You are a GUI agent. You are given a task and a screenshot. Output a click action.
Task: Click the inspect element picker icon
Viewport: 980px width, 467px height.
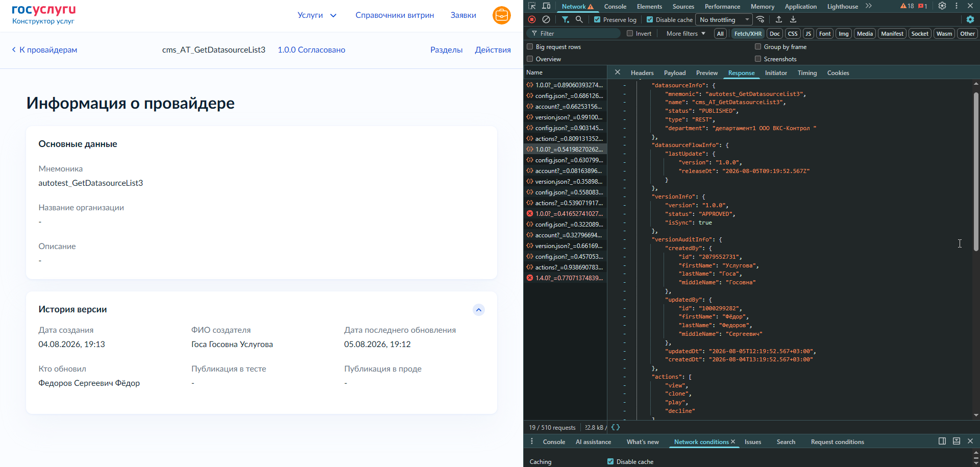532,6
